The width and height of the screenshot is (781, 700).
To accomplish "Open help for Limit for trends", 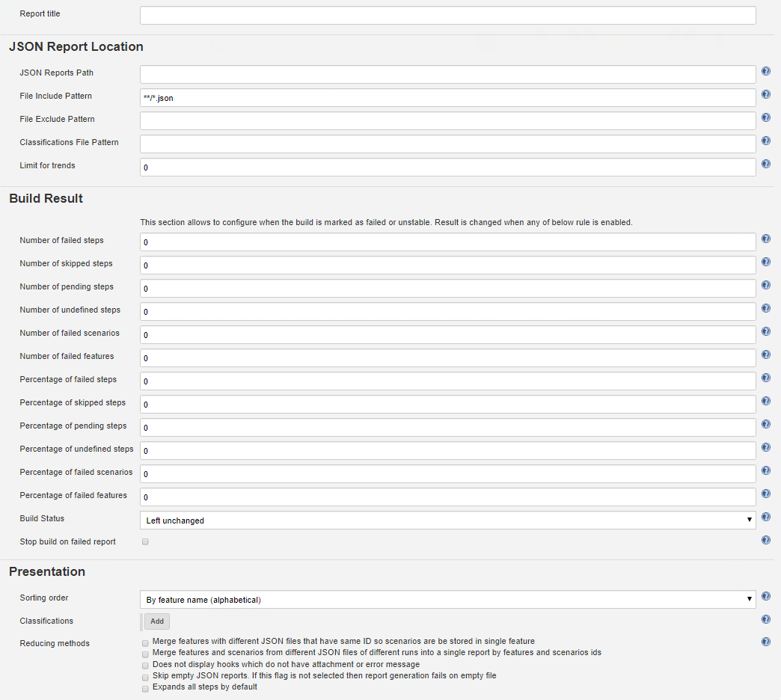I will (766, 164).
